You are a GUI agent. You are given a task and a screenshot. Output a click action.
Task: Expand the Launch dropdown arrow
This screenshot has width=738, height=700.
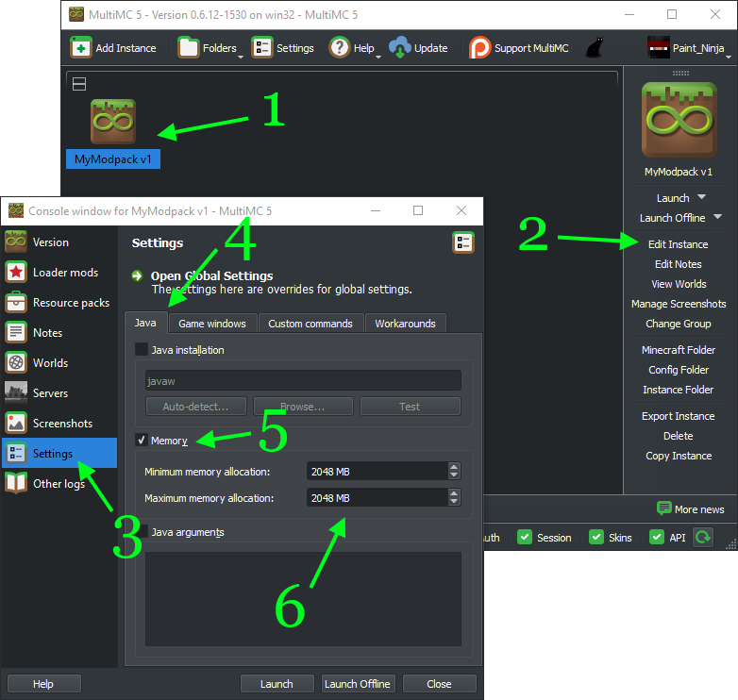click(701, 196)
